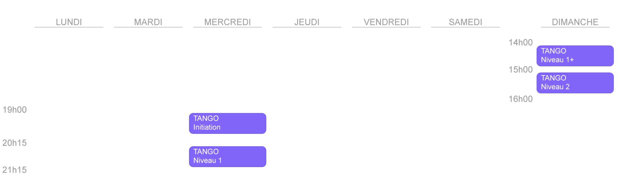Click the 19h00 time label
The image size is (644, 191).
pyautogui.click(x=14, y=110)
